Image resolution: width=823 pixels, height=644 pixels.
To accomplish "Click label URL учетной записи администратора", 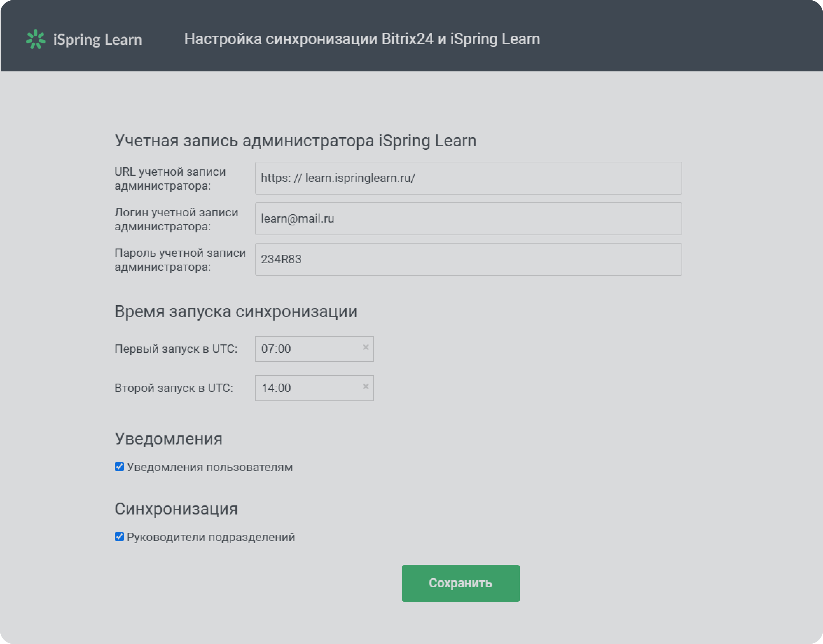I will point(170,179).
